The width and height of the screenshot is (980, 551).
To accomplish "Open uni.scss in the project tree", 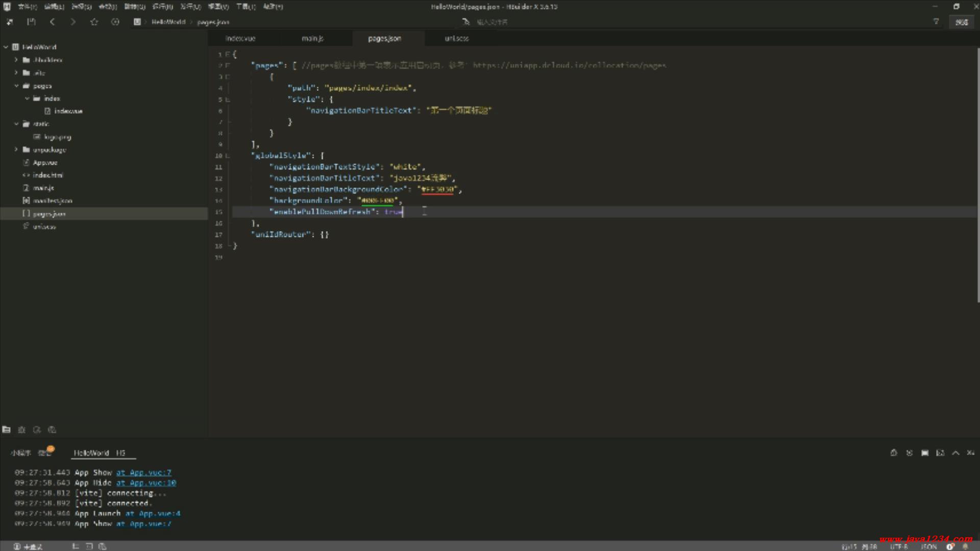I will coord(44,227).
